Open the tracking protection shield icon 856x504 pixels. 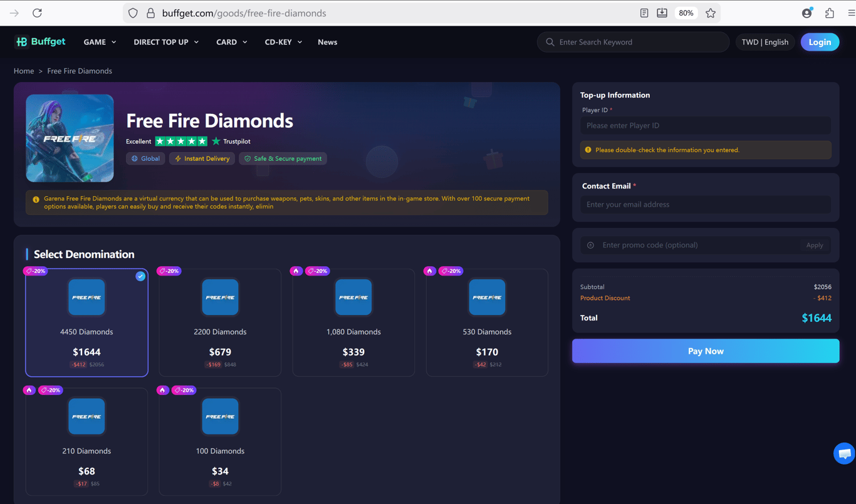(133, 13)
